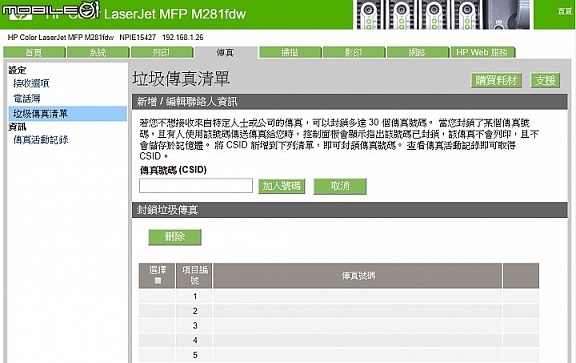Screen dimensions: 576x363
Task: Select 垃圾傳真清單 in the sidebar
Action: tap(67, 114)
